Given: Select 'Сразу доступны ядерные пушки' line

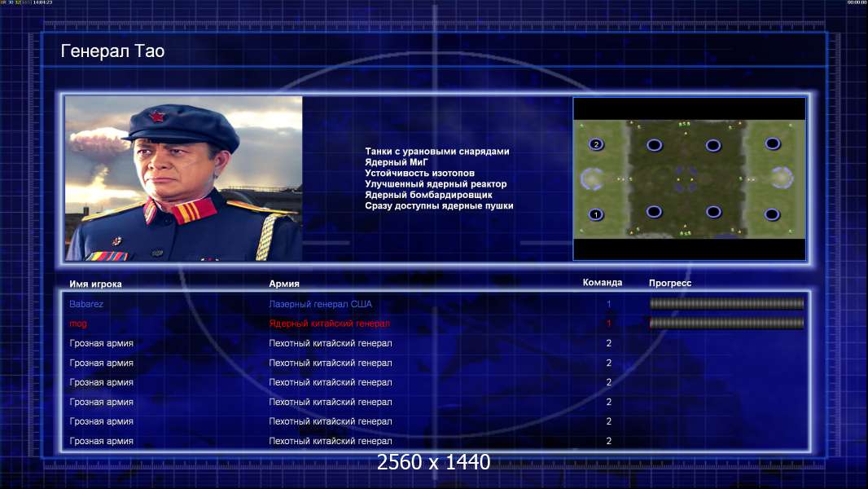Looking at the screenshot, I should coord(439,205).
